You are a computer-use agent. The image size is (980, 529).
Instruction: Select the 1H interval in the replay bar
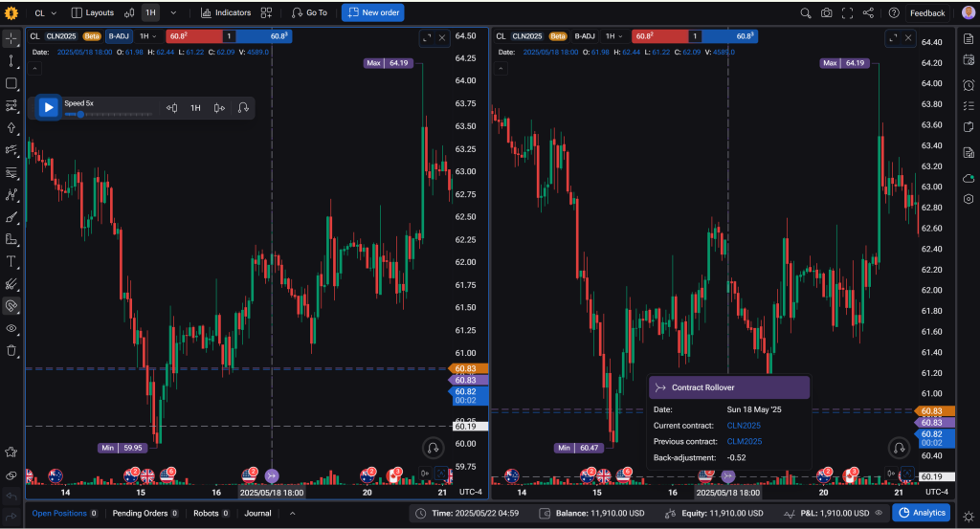point(195,108)
